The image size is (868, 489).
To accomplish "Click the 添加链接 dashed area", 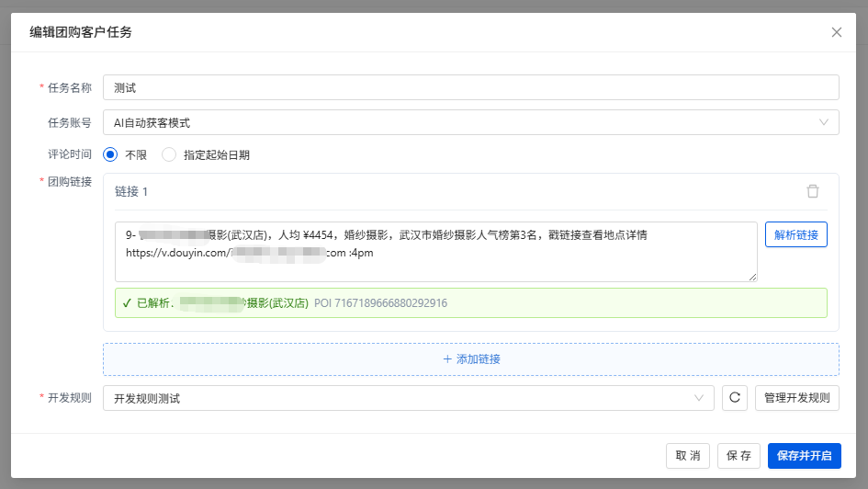I will 470,359.
